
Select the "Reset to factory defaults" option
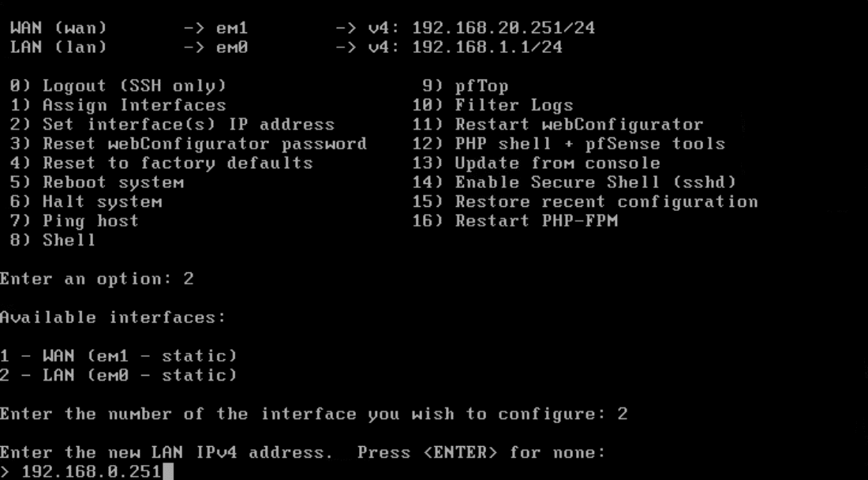[178, 163]
